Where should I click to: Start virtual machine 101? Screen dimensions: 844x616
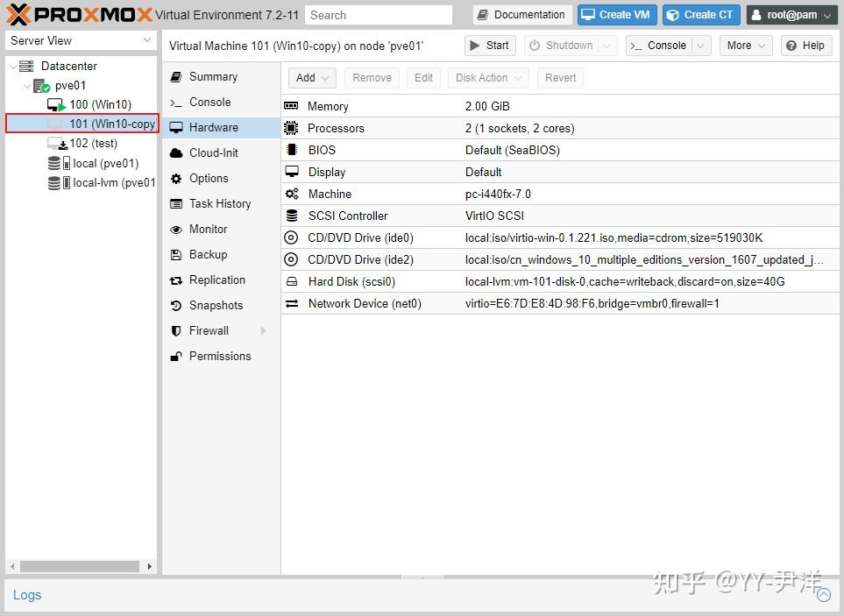click(489, 45)
